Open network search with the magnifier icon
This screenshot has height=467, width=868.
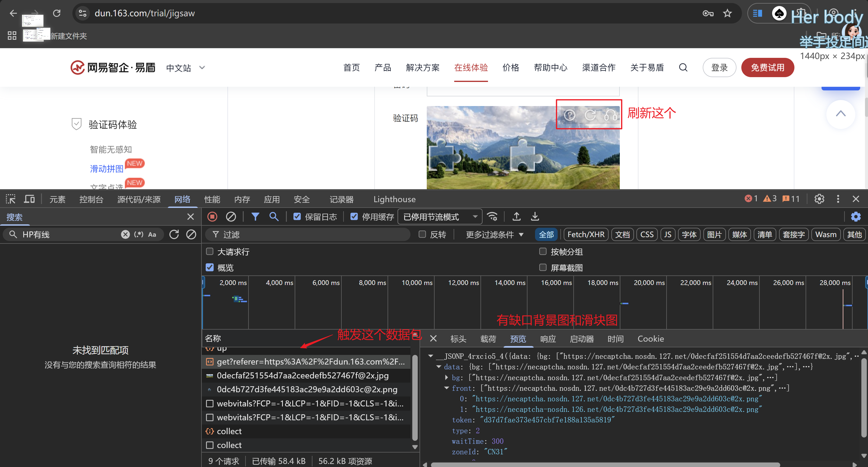point(274,217)
